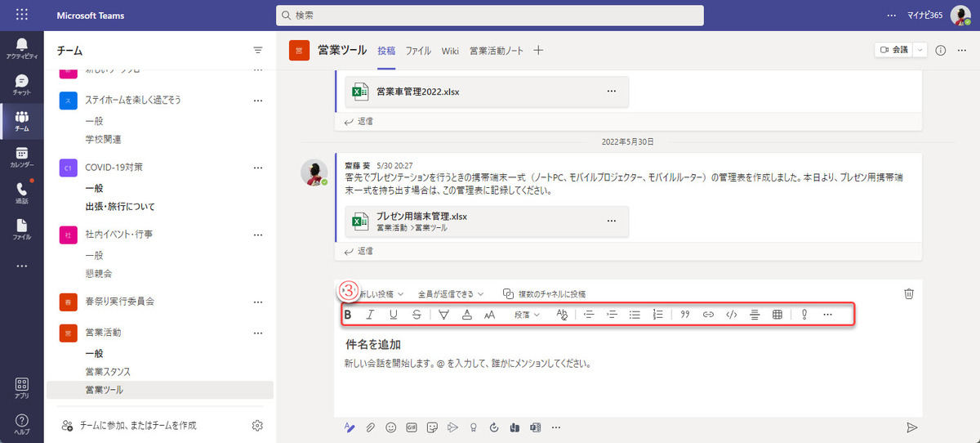Open more formatting options ellipsis
This screenshot has height=443, width=980.
coord(827,314)
